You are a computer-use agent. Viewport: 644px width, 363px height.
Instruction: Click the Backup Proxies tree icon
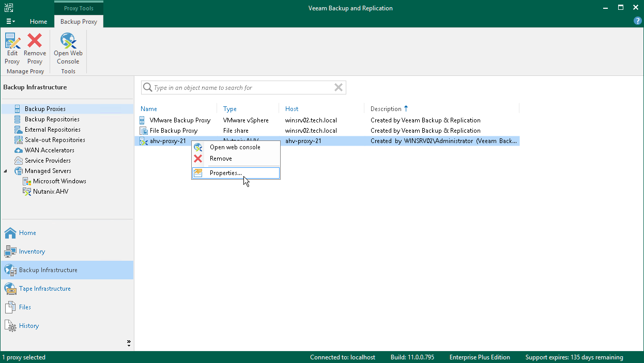18,109
